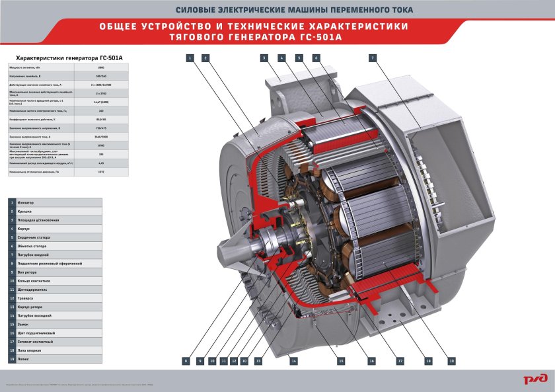Click callout marker 14 below the generator drawing

point(293,361)
